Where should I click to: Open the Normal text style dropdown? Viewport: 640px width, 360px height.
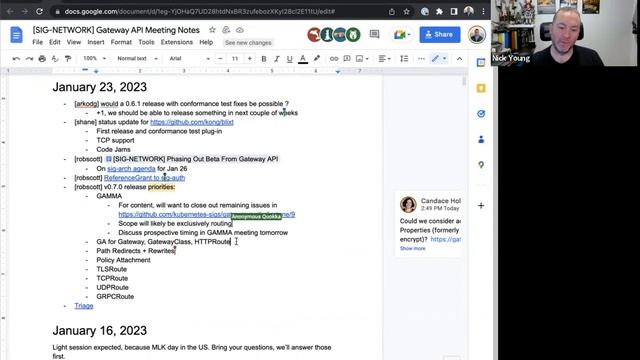click(x=137, y=58)
